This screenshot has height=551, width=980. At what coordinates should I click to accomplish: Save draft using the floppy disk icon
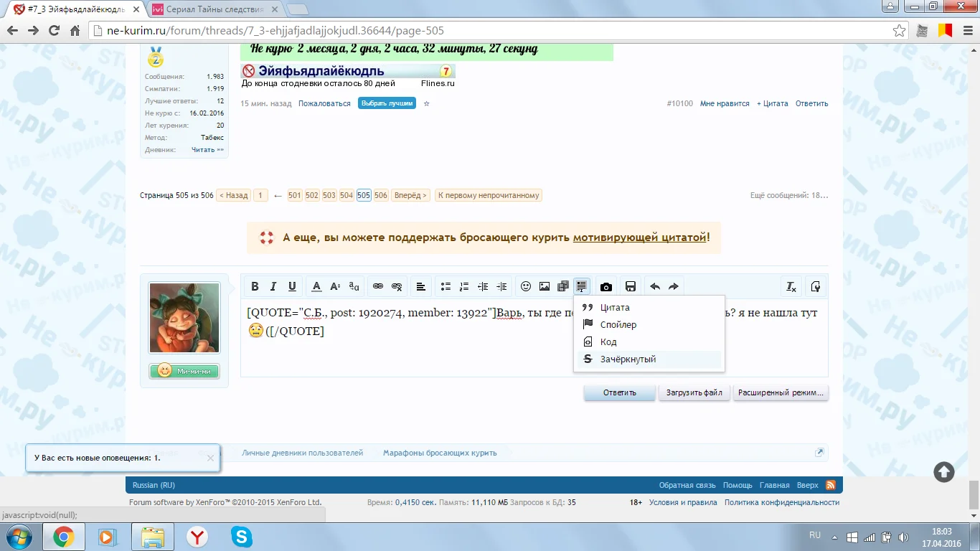tap(631, 287)
